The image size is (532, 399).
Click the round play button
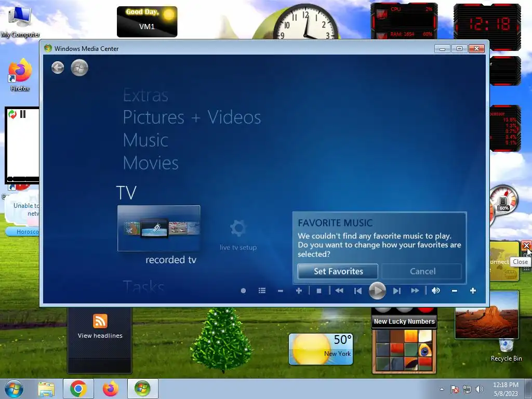[x=377, y=291]
